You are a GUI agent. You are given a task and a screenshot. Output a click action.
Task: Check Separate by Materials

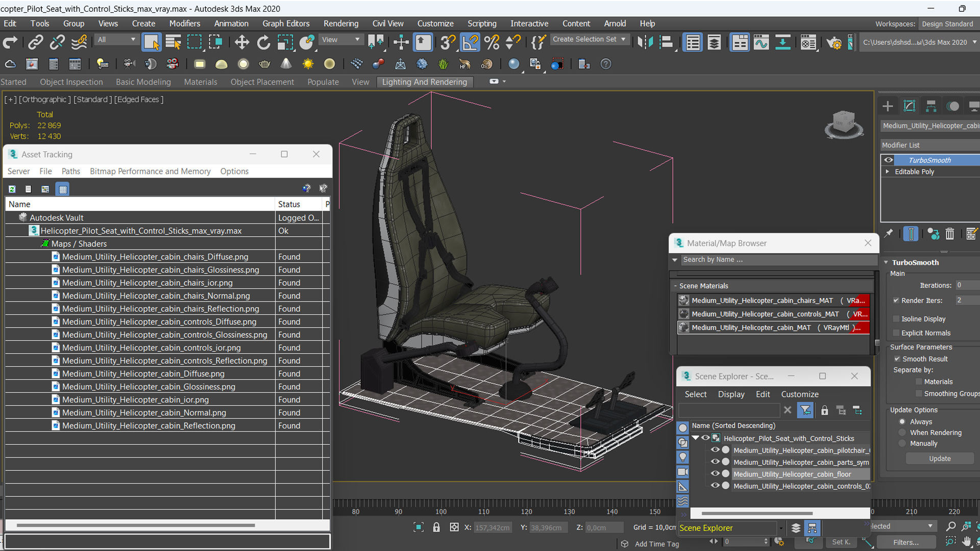click(x=919, y=382)
